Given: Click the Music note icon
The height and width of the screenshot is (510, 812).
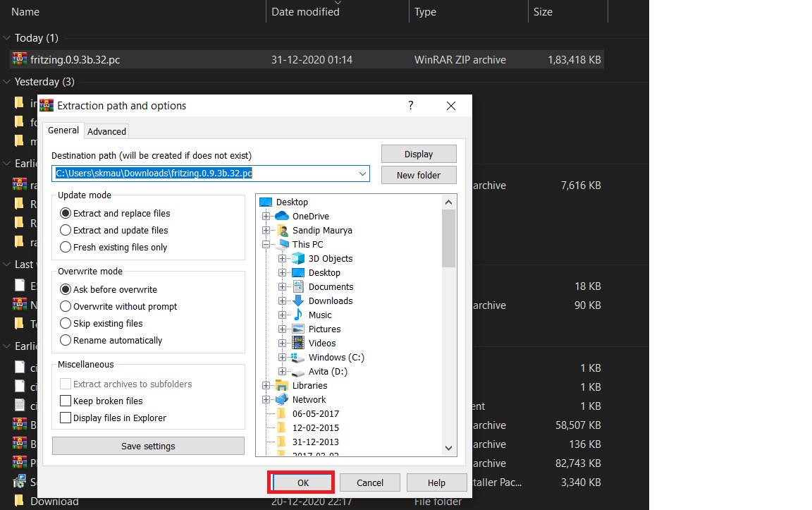Looking at the screenshot, I should 298,315.
